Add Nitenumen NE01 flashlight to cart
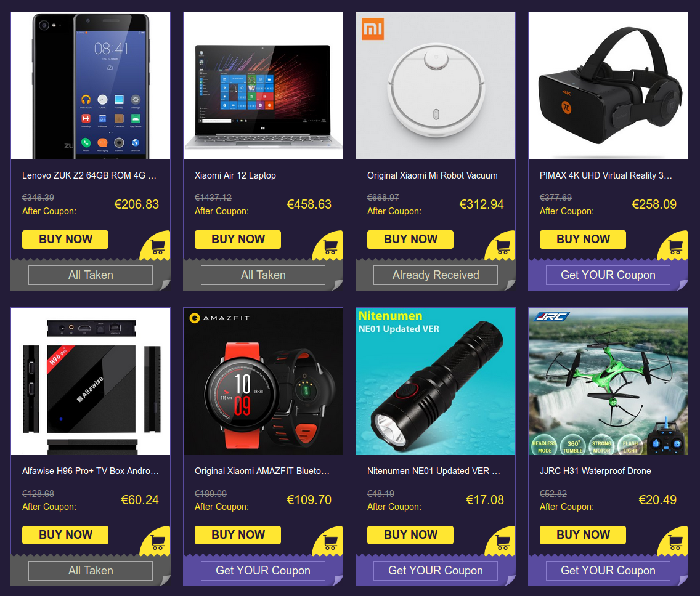The image size is (700, 596). [502, 542]
